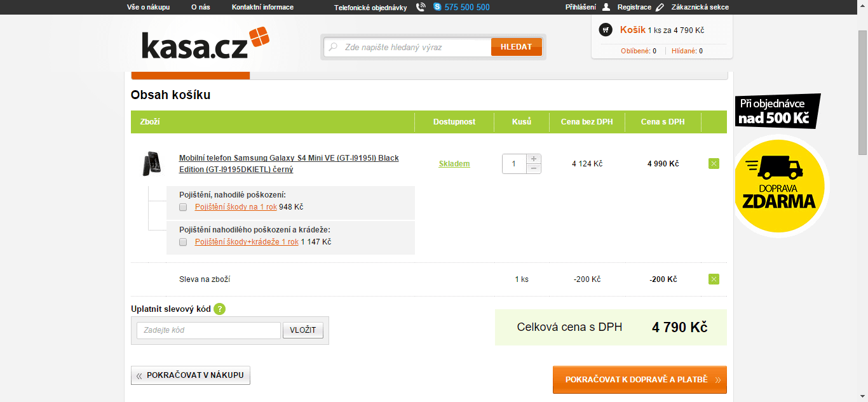Click the kasa.cz logo
868x402 pixels.
(206, 44)
